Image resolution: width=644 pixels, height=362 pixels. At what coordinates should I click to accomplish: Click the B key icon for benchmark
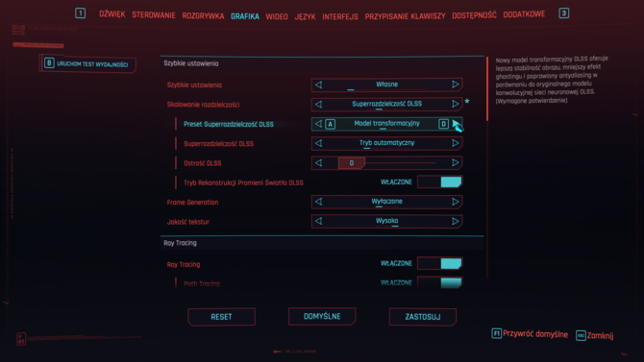pyautogui.click(x=49, y=63)
